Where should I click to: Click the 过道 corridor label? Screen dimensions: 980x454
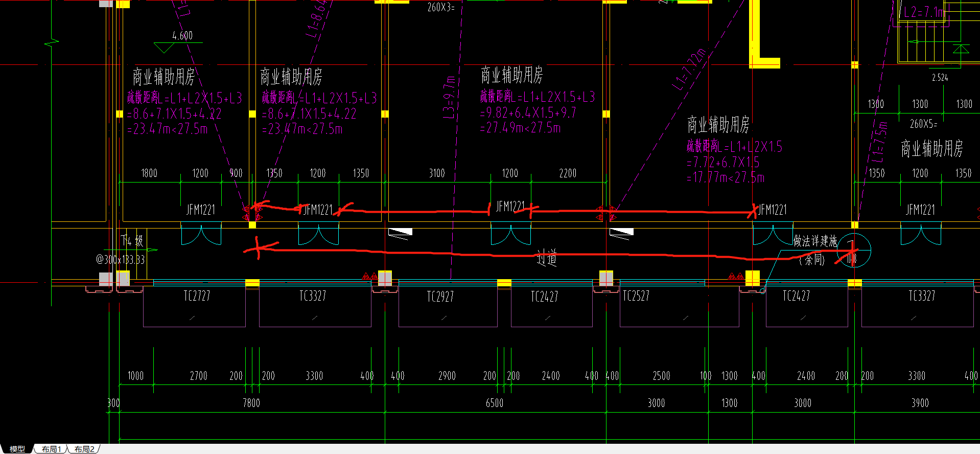(547, 258)
